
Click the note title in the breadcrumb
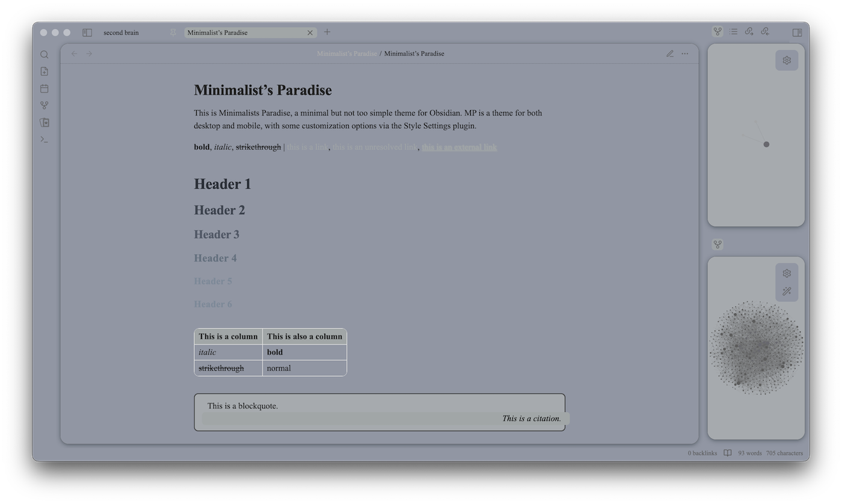[x=414, y=54]
